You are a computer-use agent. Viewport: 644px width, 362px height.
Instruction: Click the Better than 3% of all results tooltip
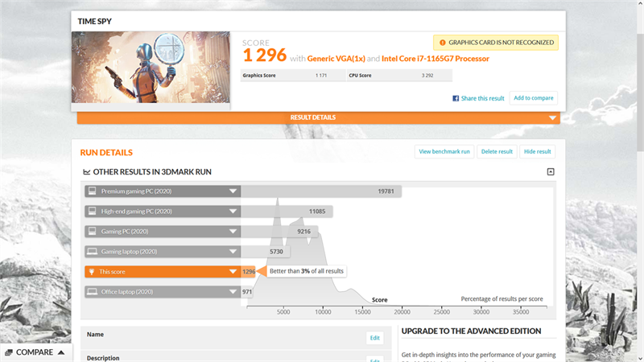click(x=307, y=271)
